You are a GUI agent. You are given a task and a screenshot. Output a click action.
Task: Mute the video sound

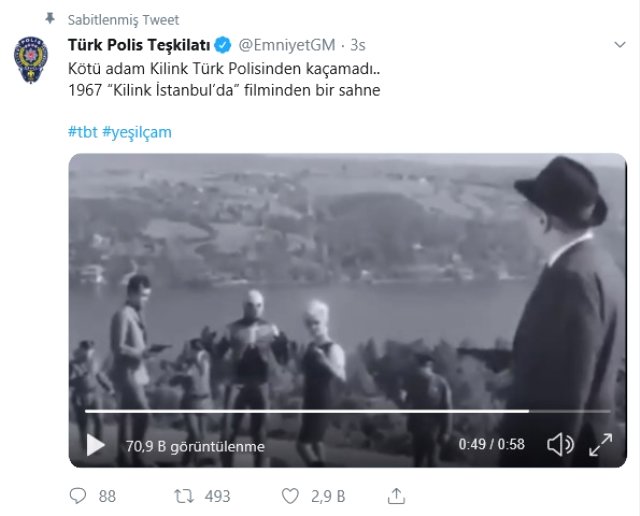point(561,444)
